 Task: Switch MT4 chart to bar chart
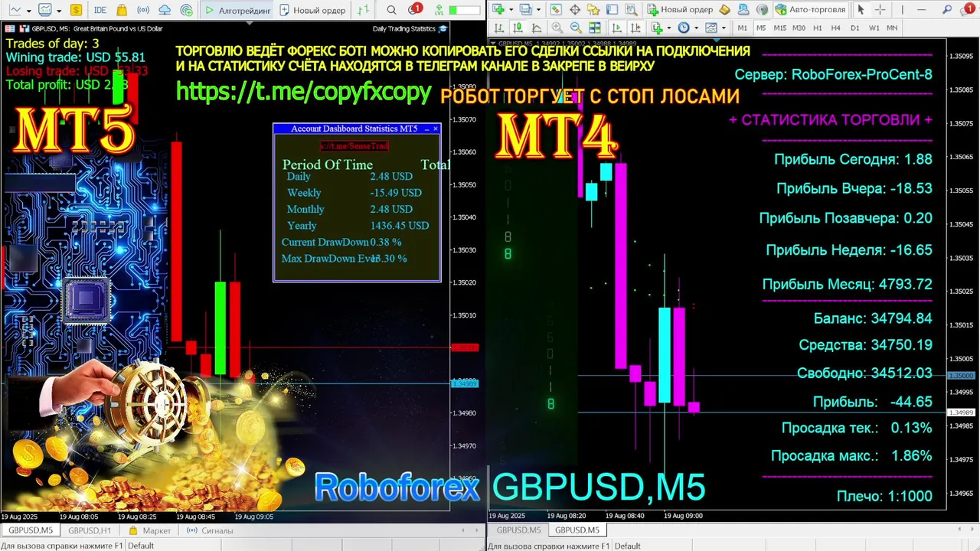point(498,28)
